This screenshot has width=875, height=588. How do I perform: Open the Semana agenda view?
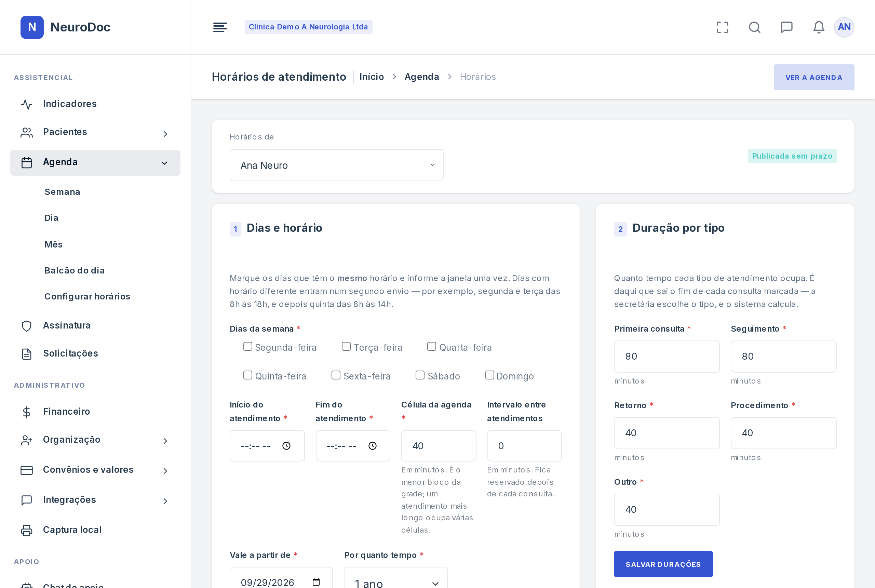pyautogui.click(x=62, y=192)
